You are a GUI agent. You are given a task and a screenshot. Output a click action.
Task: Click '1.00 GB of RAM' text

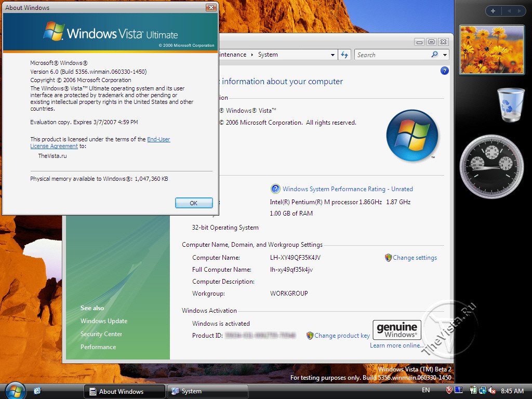pos(291,214)
